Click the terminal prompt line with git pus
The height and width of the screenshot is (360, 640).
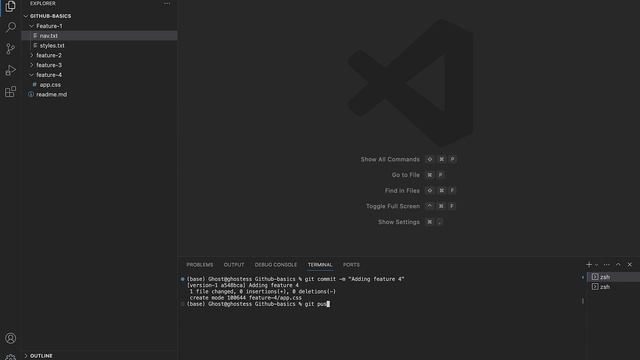(x=258, y=304)
